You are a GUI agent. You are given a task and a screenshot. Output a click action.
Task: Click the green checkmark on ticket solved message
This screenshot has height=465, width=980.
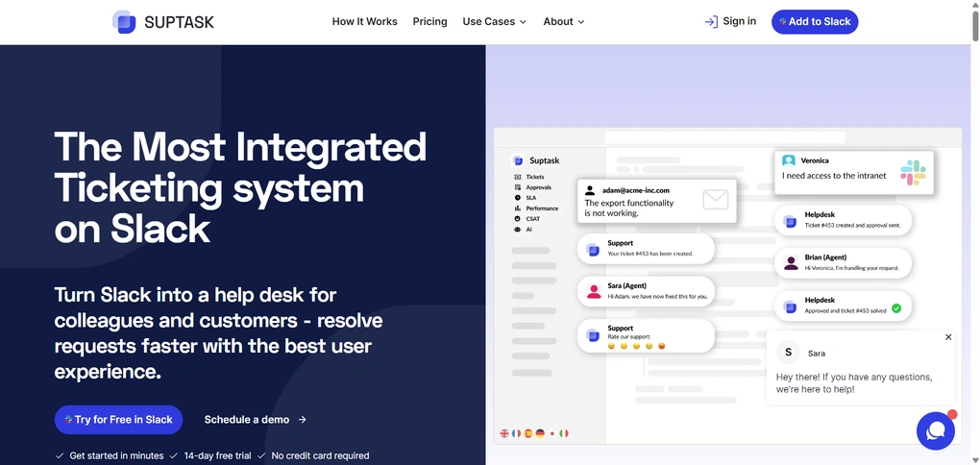(896, 308)
